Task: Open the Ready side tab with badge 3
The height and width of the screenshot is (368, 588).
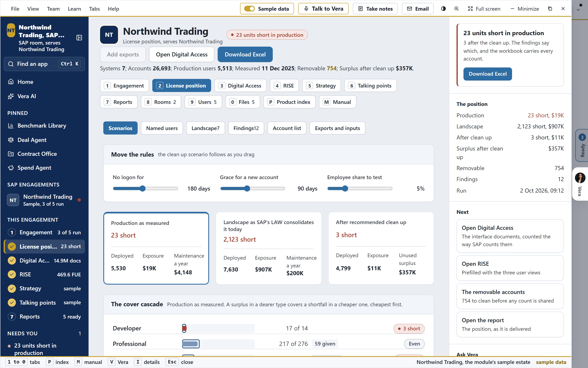Action: coord(582,145)
